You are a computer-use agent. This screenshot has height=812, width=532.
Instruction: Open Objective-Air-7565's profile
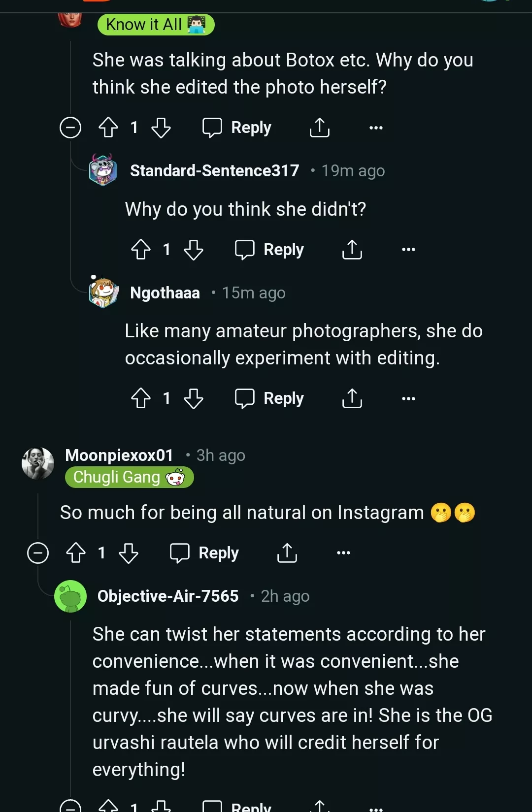[x=167, y=596]
